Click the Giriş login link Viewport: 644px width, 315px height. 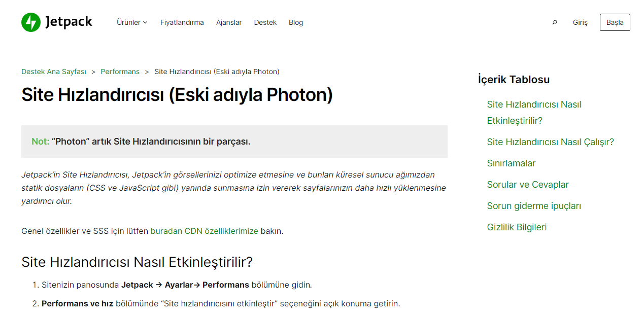point(580,22)
